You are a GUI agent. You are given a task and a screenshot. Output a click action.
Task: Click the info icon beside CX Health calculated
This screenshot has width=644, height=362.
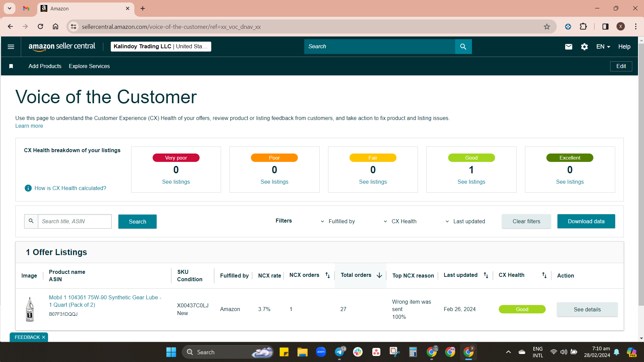[x=28, y=188]
